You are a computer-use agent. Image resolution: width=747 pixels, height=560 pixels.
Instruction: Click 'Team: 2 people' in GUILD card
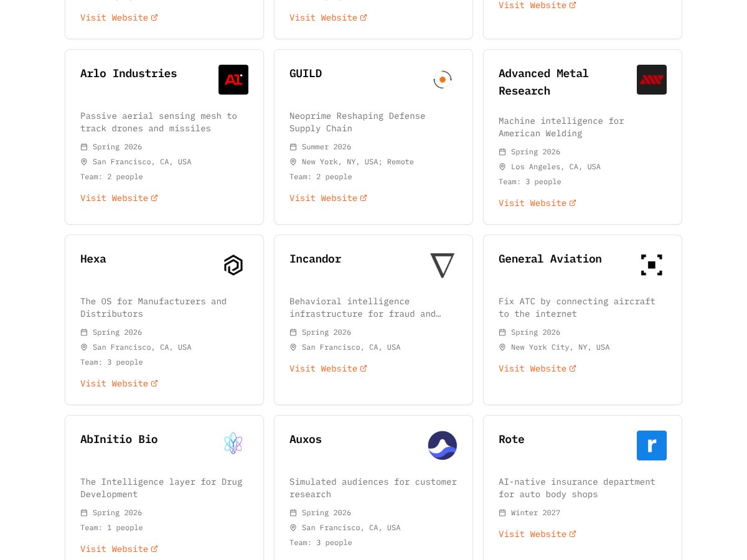coord(321,177)
